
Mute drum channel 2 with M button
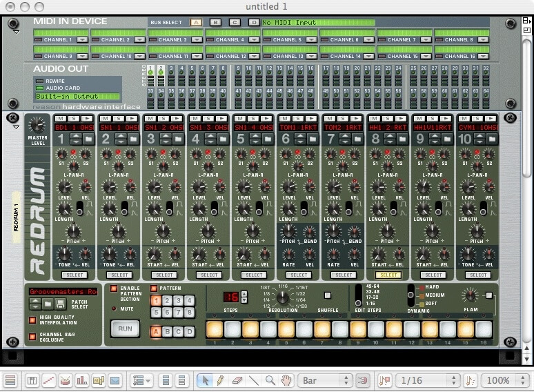106,119
